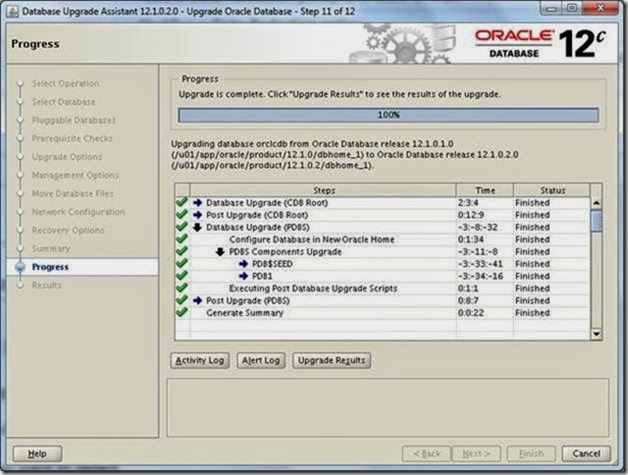628x475 pixels.
Task: Click Executing Post Database Upgrade Scripts text
Action: tap(313, 288)
